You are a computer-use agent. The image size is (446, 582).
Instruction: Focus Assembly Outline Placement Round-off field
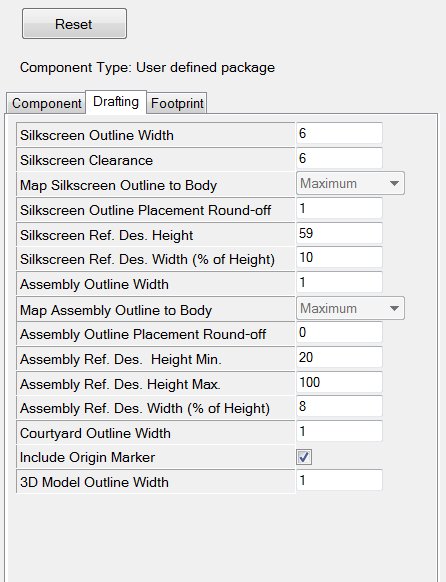tap(339, 332)
